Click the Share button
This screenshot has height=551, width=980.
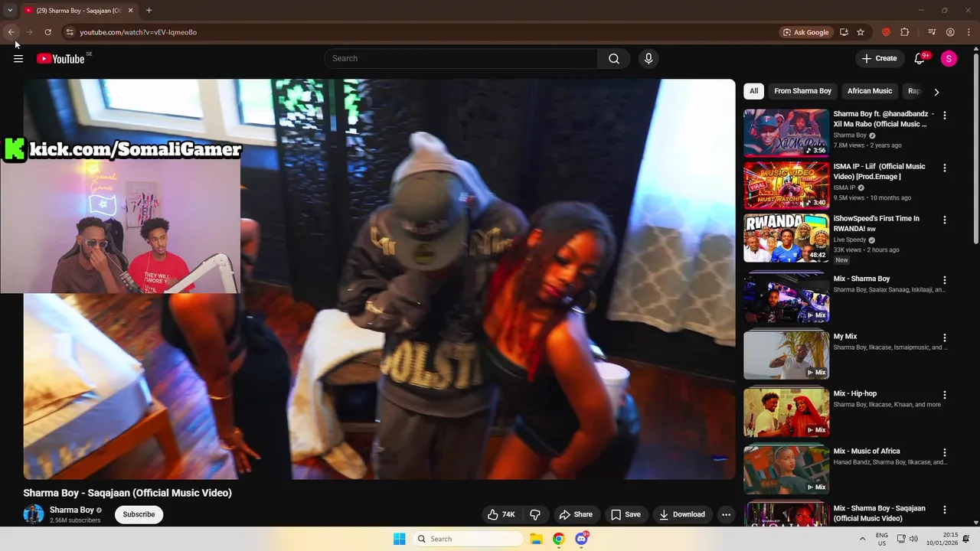(x=576, y=514)
